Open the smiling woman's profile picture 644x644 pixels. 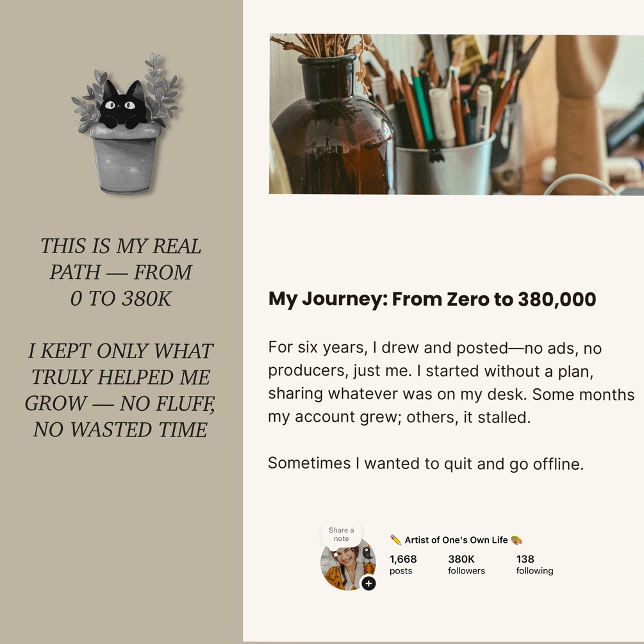pyautogui.click(x=346, y=565)
